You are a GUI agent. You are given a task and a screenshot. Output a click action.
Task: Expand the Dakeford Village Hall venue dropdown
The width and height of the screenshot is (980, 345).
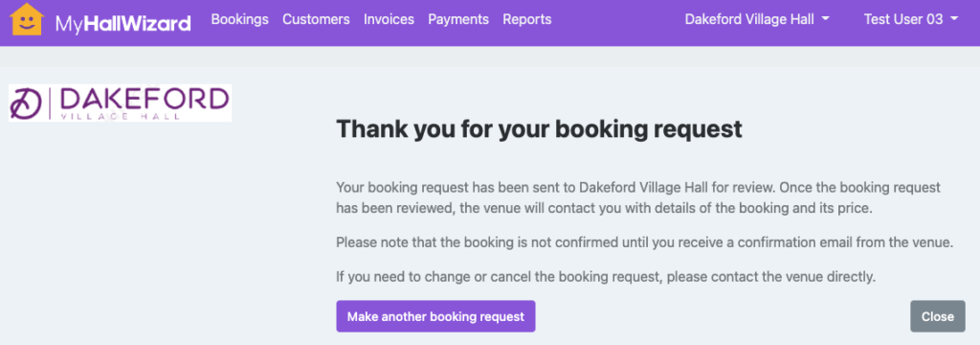click(757, 19)
